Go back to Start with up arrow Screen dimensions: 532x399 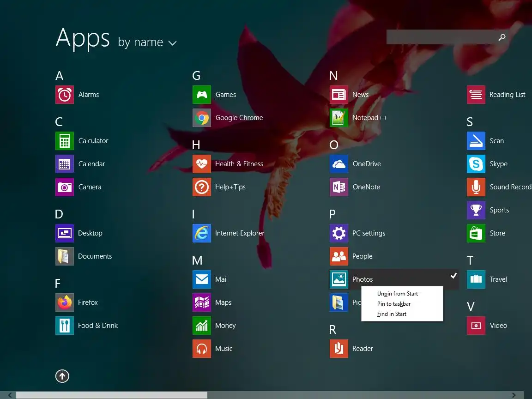pyautogui.click(x=62, y=376)
